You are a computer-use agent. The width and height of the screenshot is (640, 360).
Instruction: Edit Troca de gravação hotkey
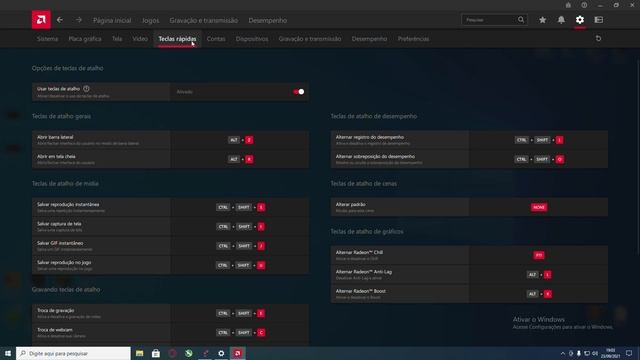tap(240, 313)
